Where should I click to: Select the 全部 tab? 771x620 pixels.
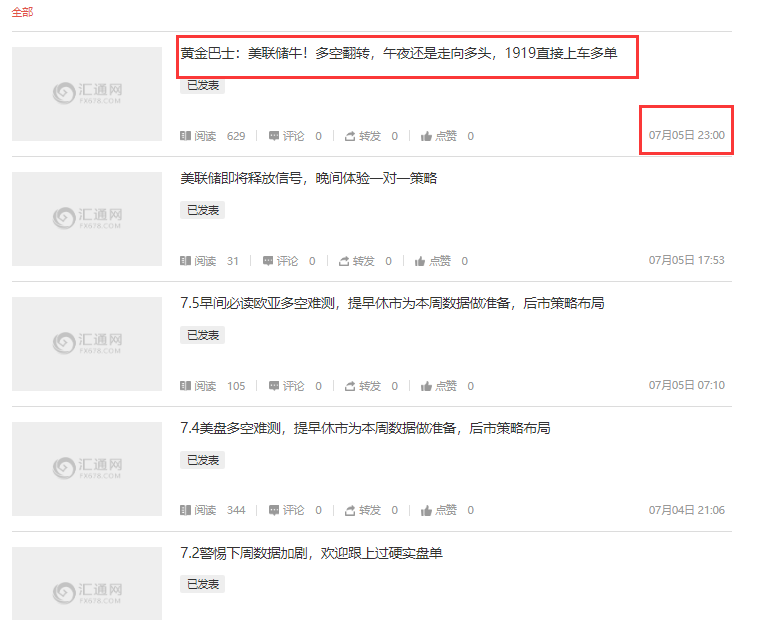tap(22, 12)
